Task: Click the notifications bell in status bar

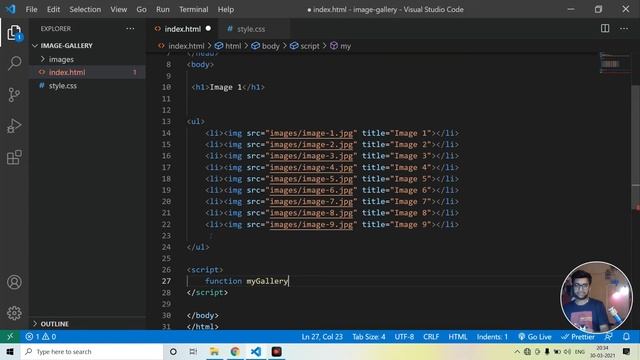Action: point(626,337)
